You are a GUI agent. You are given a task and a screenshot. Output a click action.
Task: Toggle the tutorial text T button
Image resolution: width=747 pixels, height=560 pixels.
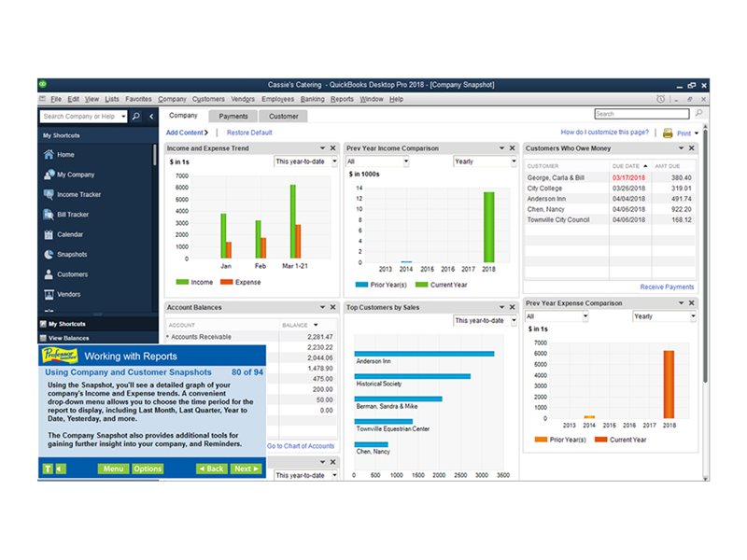coord(48,469)
